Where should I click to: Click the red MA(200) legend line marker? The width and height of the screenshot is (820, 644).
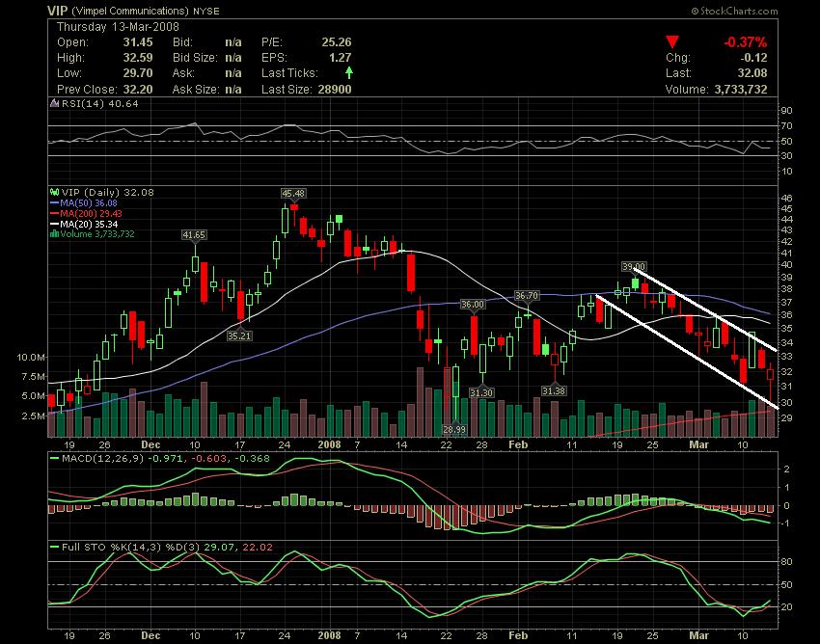(x=54, y=213)
